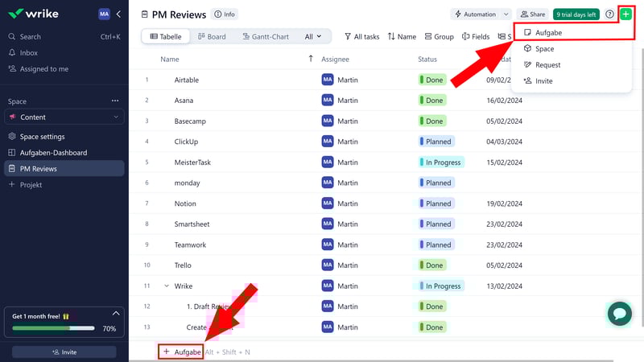Click the green plus create button
The height and width of the screenshot is (362, 644).
click(x=626, y=14)
